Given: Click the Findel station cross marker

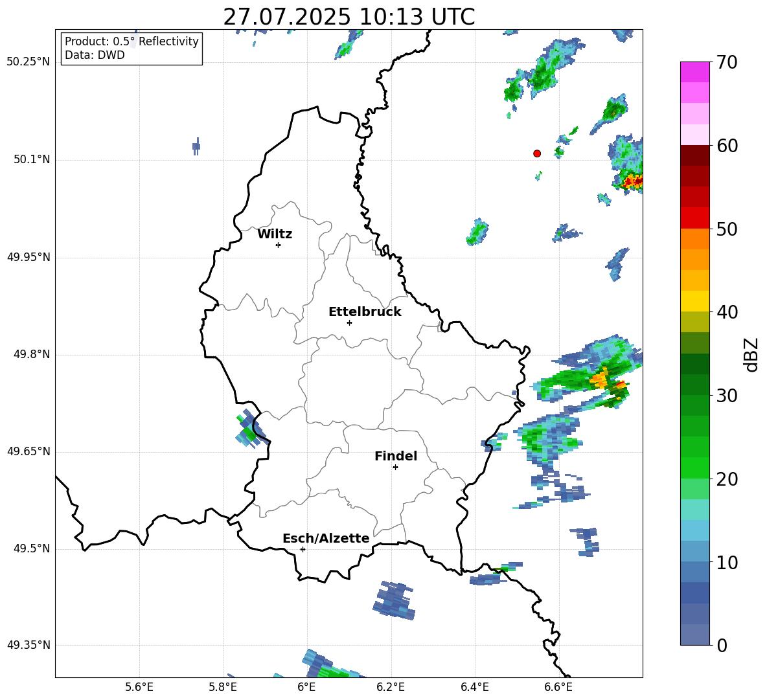Looking at the screenshot, I should click(395, 468).
